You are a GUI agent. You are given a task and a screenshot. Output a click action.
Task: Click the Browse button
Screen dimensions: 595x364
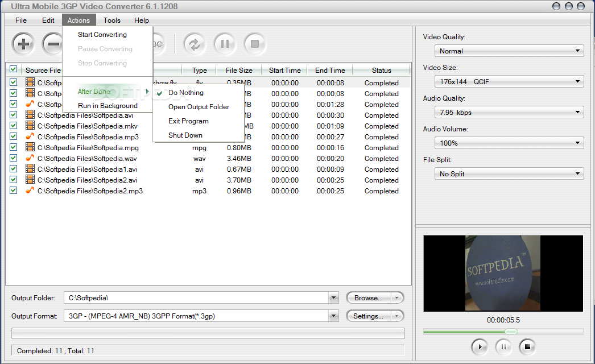pos(369,298)
